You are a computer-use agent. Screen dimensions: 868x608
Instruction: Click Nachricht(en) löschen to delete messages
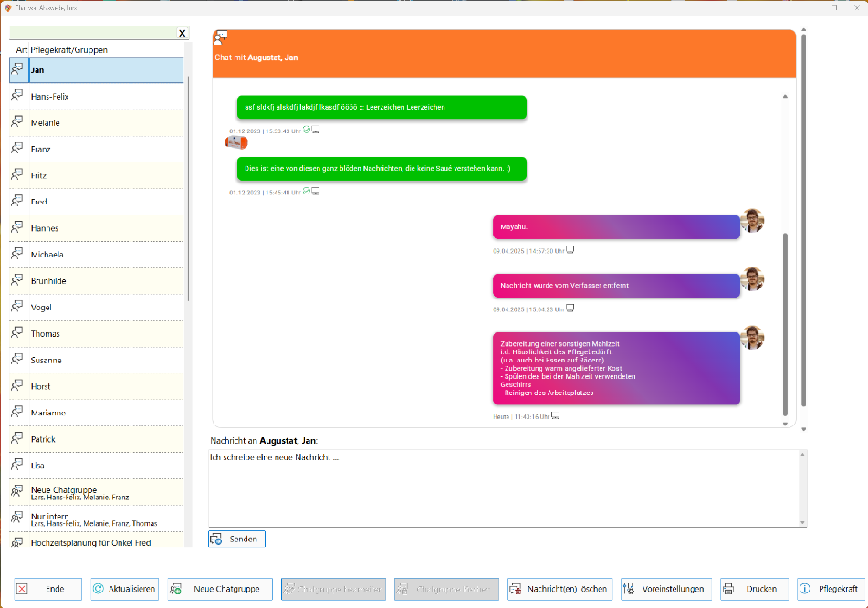pyautogui.click(x=559, y=589)
